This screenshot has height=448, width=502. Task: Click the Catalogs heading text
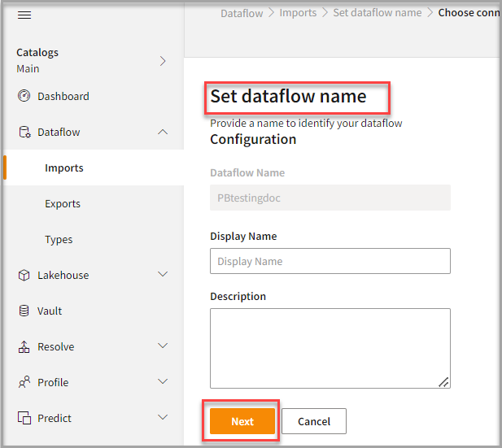pos(37,53)
